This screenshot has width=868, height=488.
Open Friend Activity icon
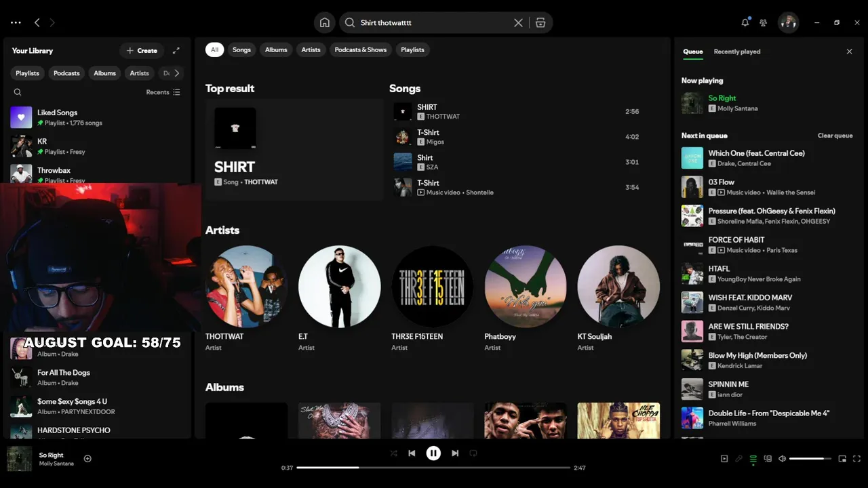tap(763, 22)
